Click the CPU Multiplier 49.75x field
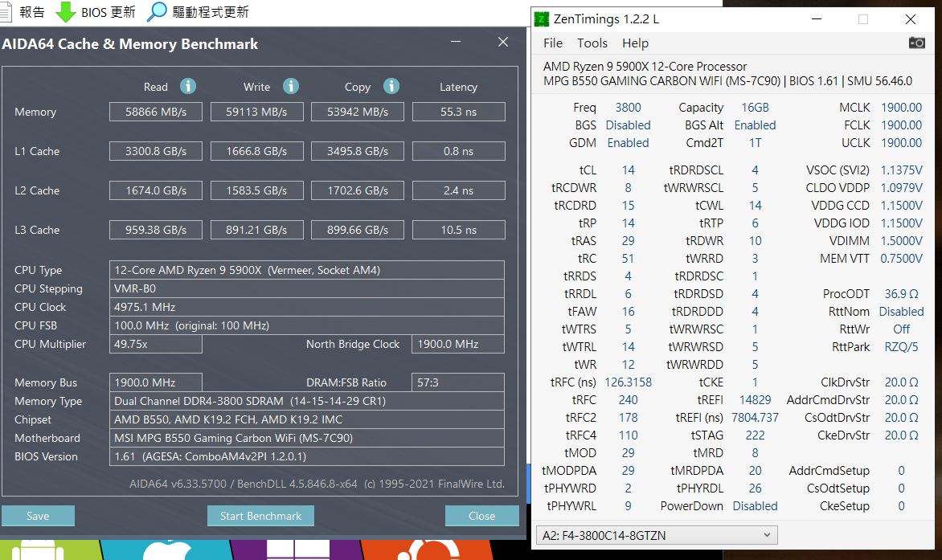Image resolution: width=942 pixels, height=560 pixels. tap(156, 344)
